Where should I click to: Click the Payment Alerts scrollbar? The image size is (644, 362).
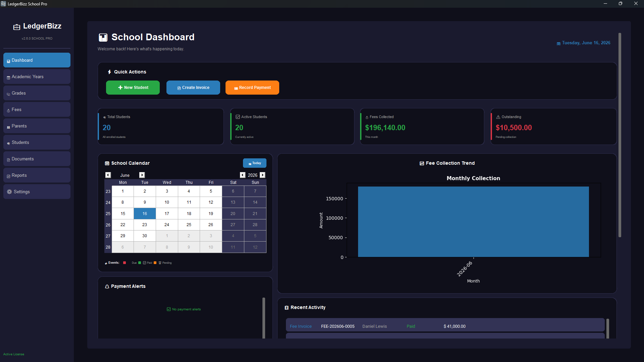point(264,318)
